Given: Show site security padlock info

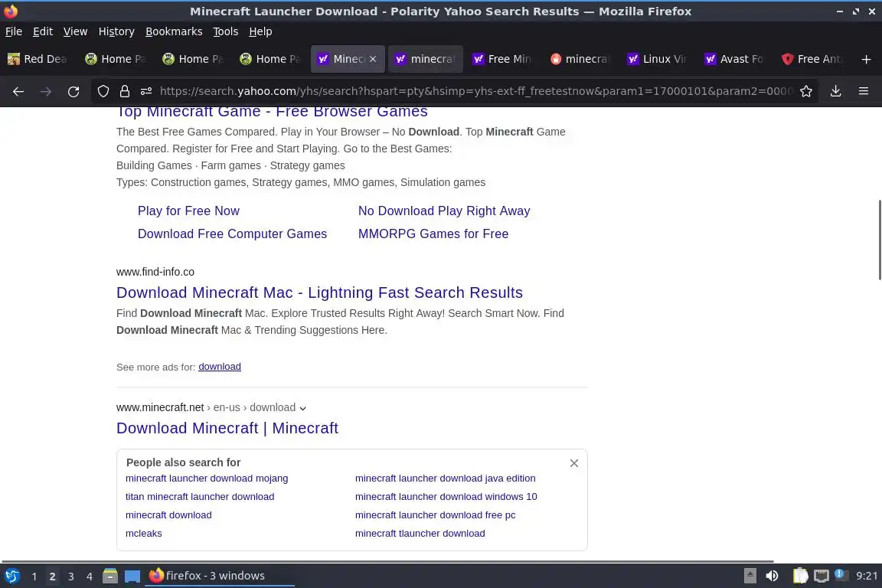Looking at the screenshot, I should pyautogui.click(x=124, y=91).
